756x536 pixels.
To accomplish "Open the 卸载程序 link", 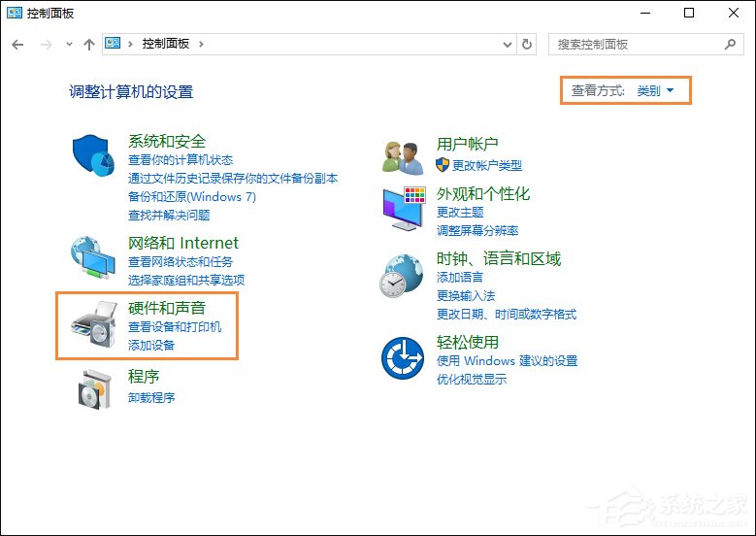I will (151, 397).
